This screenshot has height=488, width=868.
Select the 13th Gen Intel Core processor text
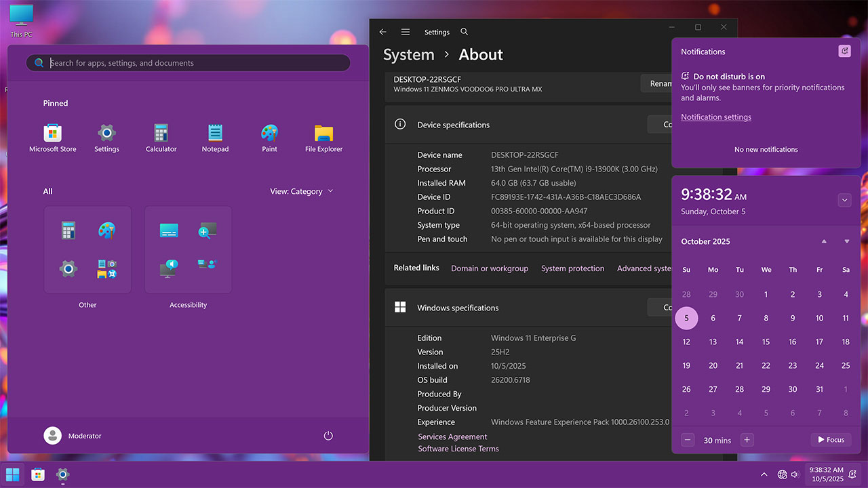574,169
